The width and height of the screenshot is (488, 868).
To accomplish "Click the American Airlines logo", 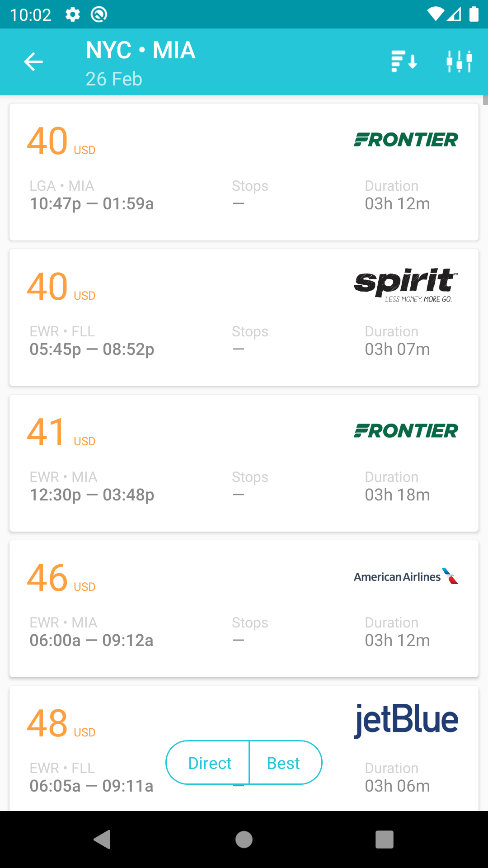I will click(406, 576).
